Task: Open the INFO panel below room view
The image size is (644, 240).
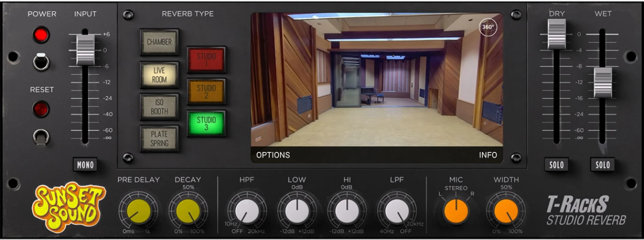Action: [x=488, y=155]
